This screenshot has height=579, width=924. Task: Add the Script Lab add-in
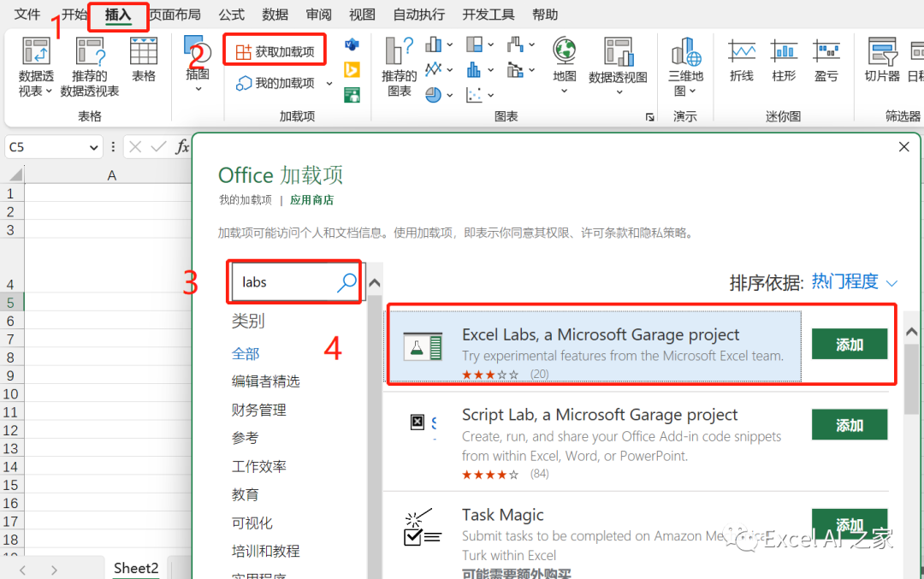(x=850, y=425)
